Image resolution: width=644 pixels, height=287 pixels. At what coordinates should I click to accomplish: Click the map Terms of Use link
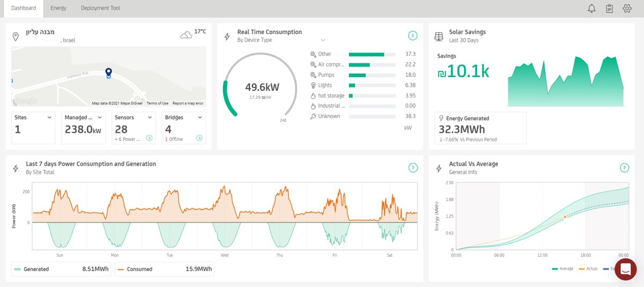(x=157, y=103)
